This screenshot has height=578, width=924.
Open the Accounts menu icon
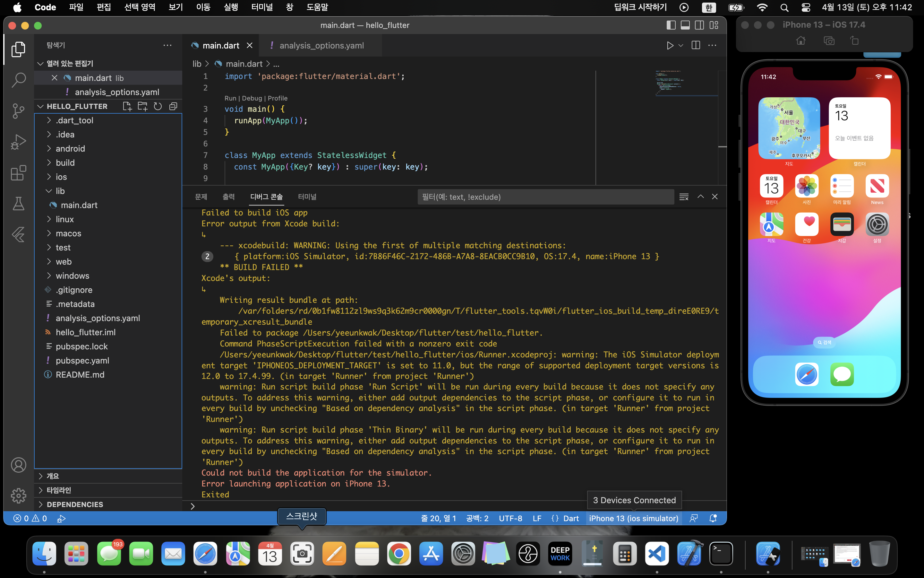click(18, 465)
